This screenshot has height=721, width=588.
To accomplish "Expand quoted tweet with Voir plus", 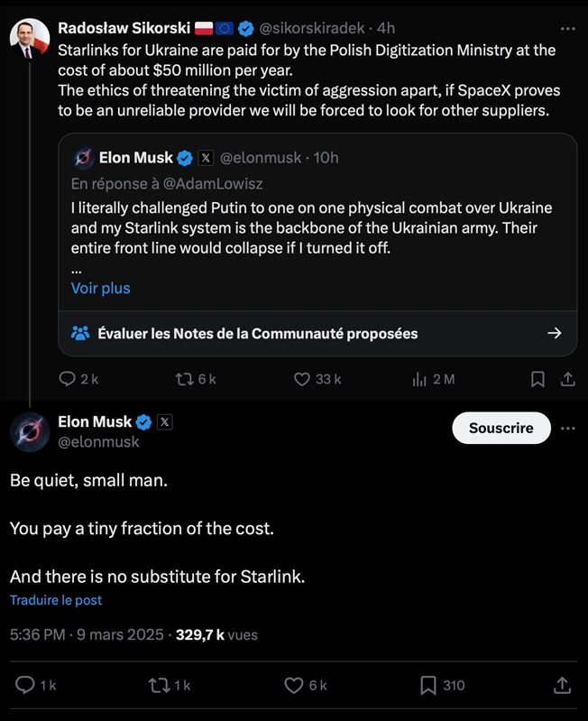I will 100,288.
